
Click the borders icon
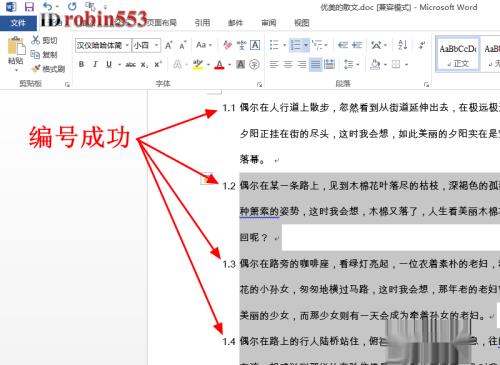coord(396,64)
